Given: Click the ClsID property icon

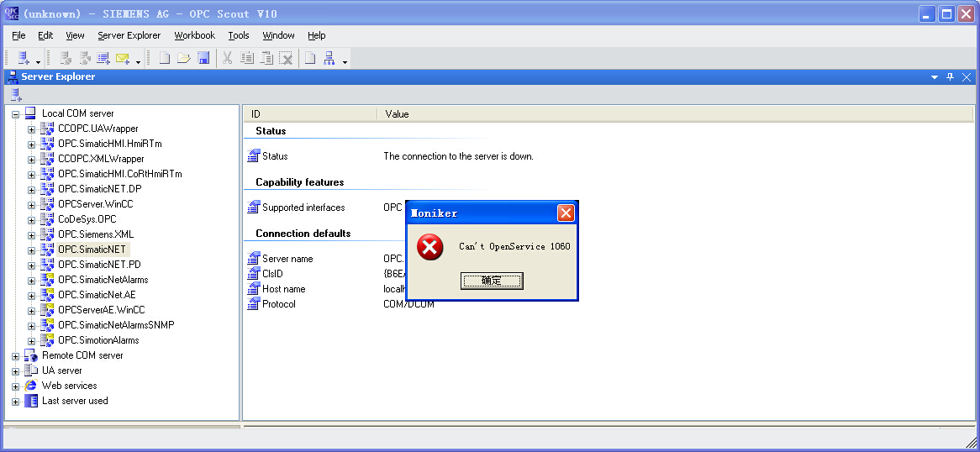Looking at the screenshot, I should point(253,274).
